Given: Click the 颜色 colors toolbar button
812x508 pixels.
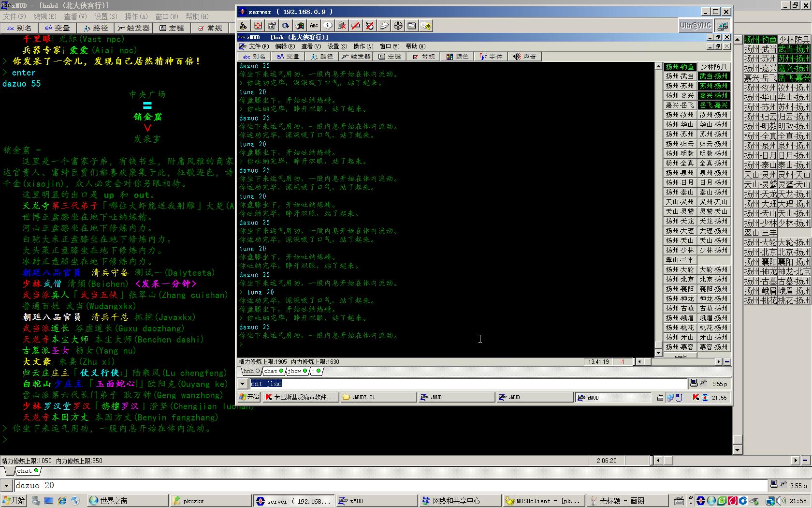Looking at the screenshot, I should click(x=457, y=57).
